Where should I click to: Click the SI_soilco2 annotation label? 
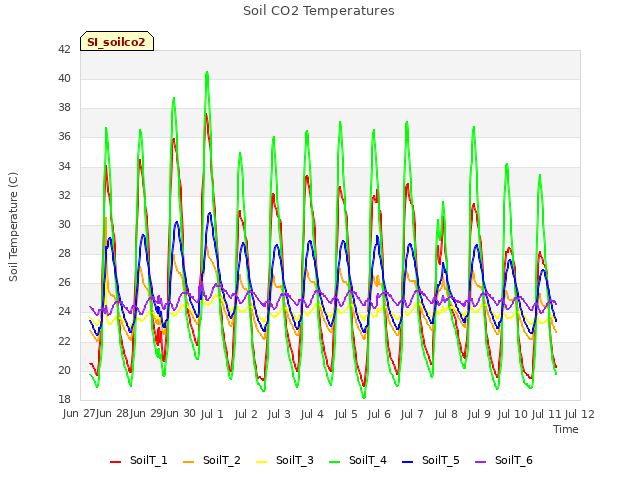[117, 42]
